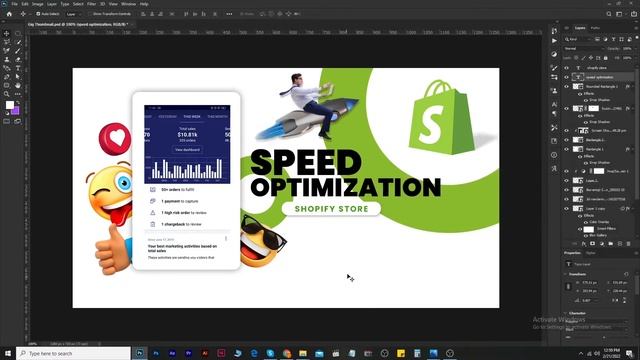
Task: Open align more options three dots
Action: click(229, 14)
